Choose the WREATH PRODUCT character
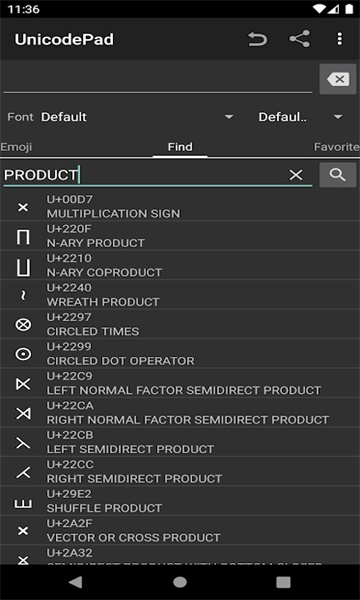 point(180,295)
